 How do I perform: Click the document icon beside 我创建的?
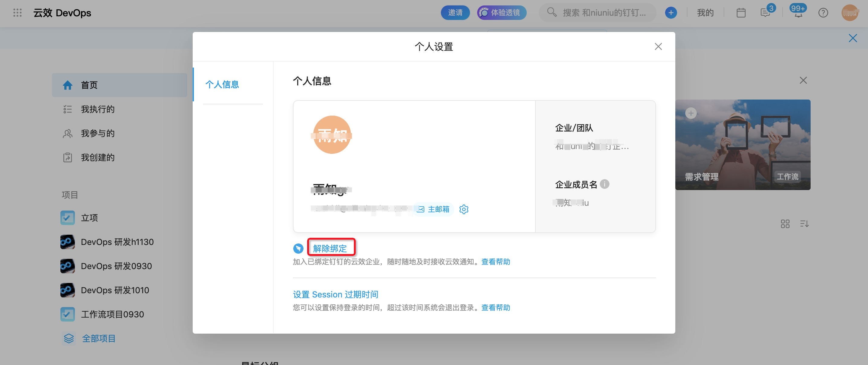[68, 157]
